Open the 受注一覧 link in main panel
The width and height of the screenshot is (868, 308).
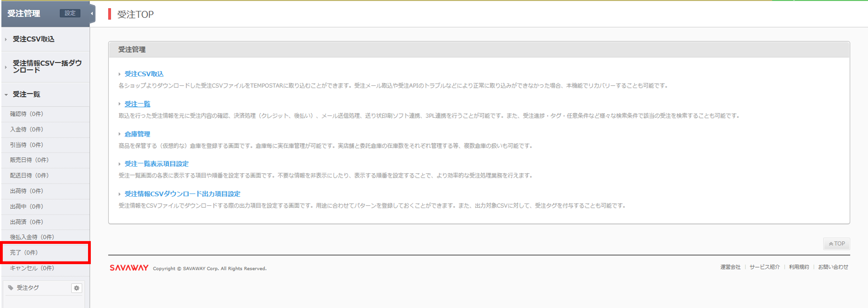click(x=137, y=104)
